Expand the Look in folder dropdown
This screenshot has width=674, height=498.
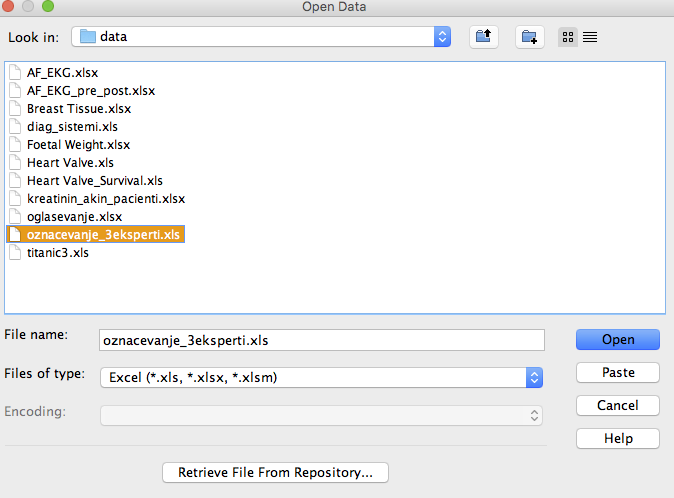point(442,37)
